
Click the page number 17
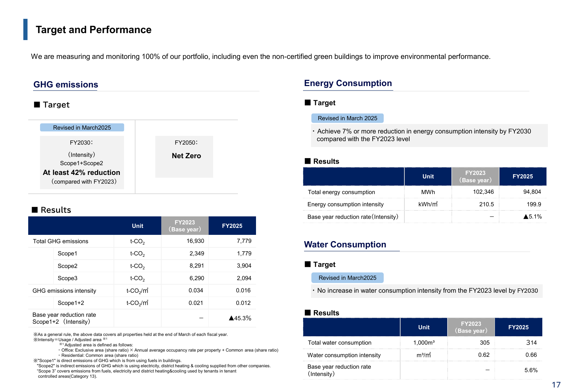[556, 385]
